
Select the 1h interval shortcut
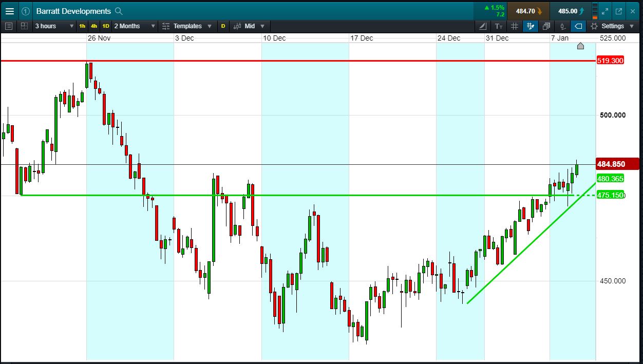pyautogui.click(x=82, y=26)
